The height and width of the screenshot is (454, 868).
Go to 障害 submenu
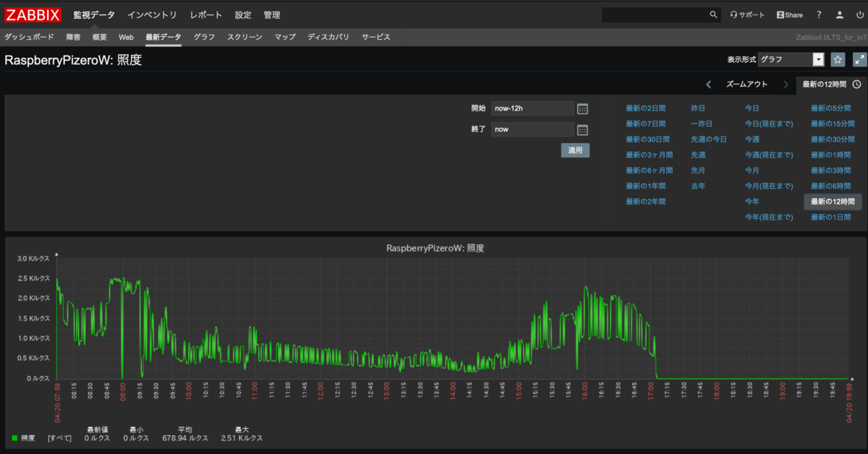tap(73, 37)
